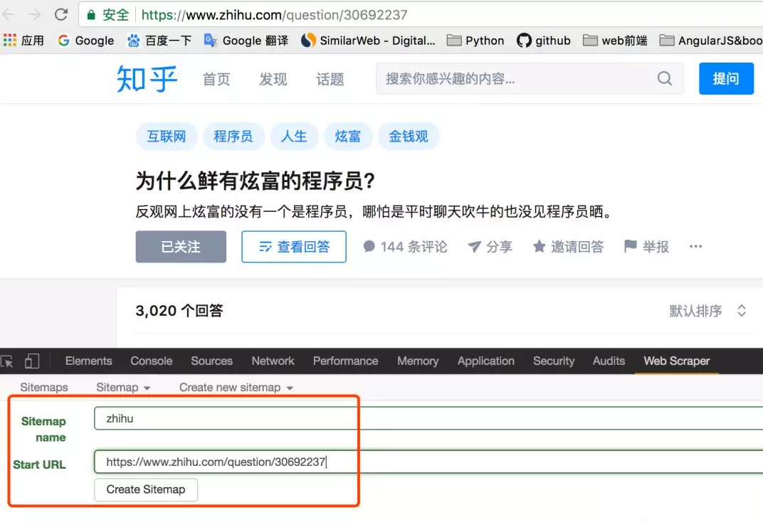Toggle the device toolbar icon

31,361
